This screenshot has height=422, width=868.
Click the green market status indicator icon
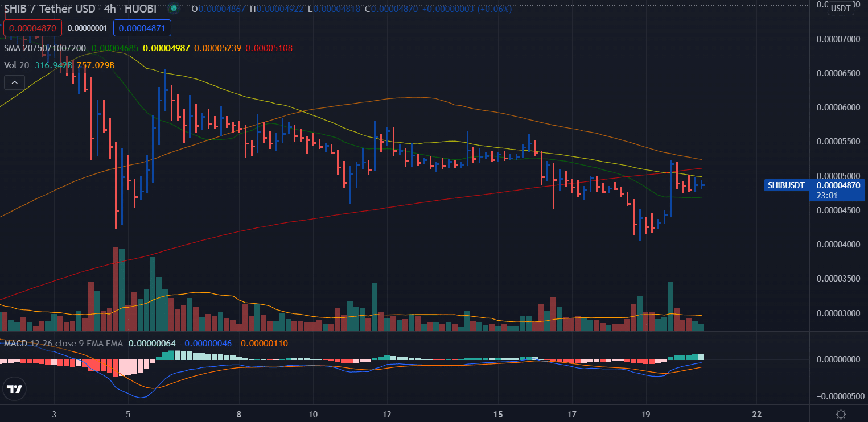[x=175, y=9]
